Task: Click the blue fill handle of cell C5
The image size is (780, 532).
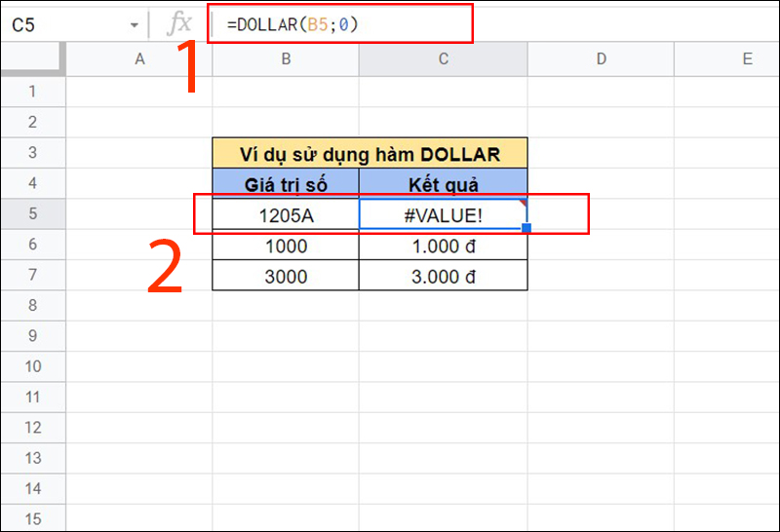Action: (526, 228)
